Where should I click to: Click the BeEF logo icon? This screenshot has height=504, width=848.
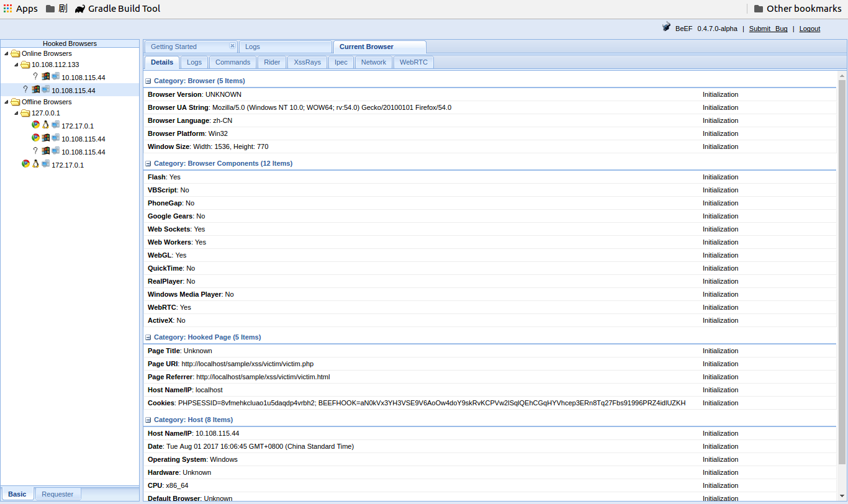666,28
